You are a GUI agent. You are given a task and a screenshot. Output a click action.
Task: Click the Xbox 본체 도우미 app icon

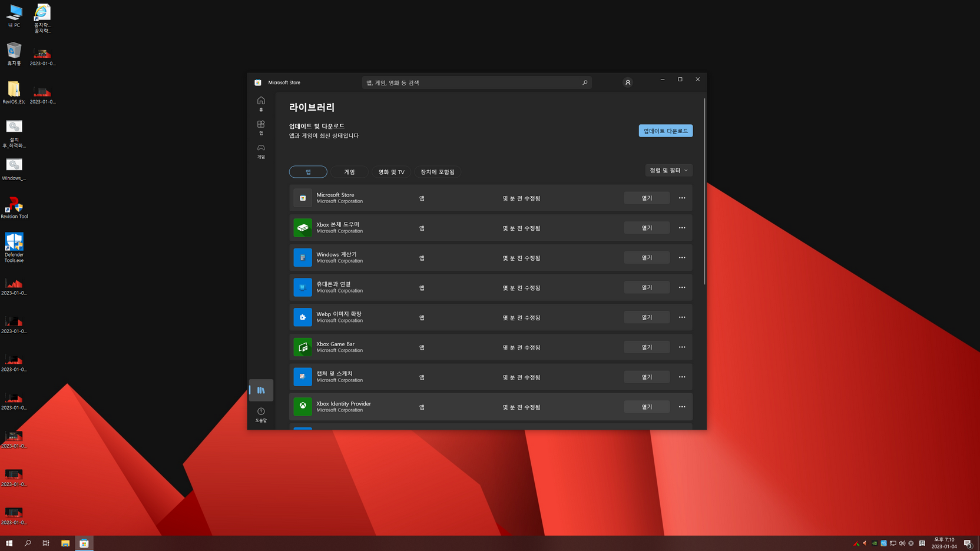[x=303, y=228]
